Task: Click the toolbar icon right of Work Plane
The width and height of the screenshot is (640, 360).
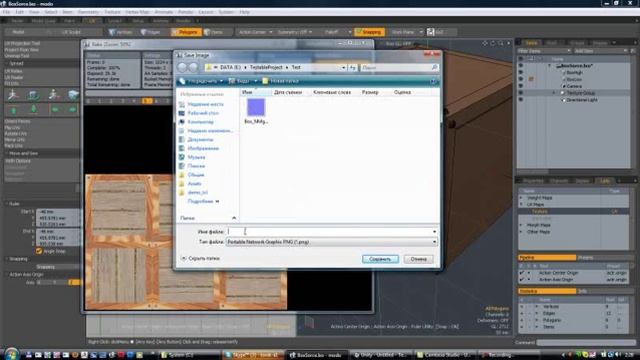Action: click(x=431, y=32)
